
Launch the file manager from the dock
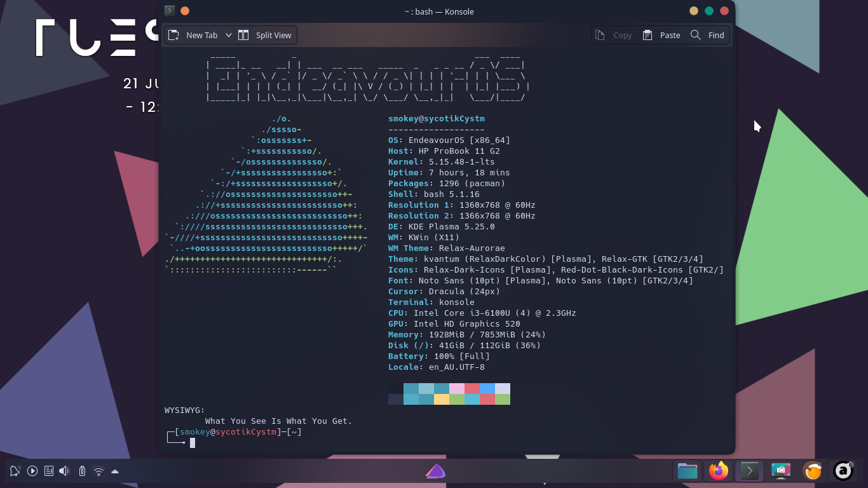[688, 471]
